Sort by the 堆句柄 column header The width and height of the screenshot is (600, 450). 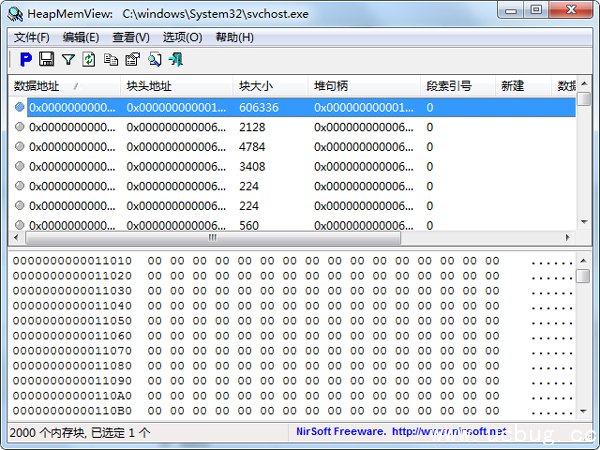[331, 86]
